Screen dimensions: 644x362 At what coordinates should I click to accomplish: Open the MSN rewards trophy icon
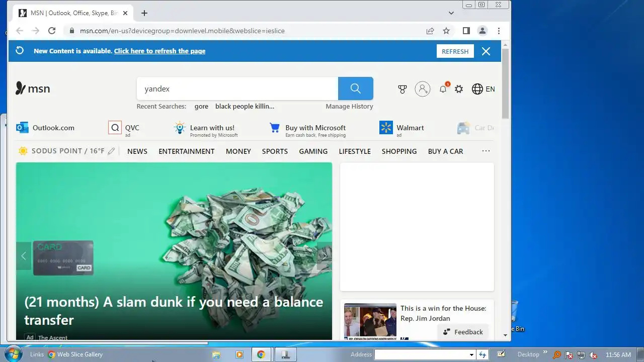pyautogui.click(x=403, y=89)
